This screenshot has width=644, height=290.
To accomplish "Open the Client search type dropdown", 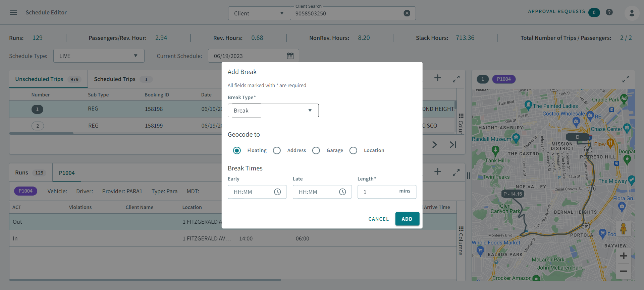I will coord(259,13).
